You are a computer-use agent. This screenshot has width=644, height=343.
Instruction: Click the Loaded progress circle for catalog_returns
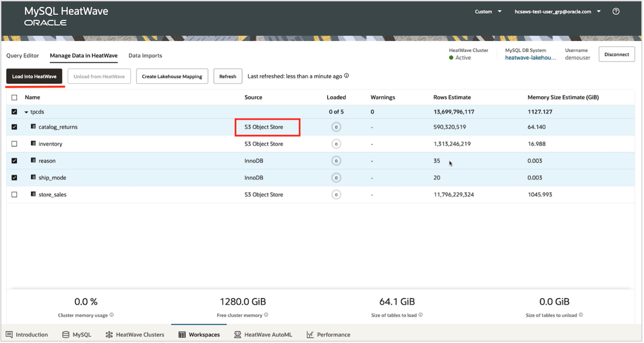336,127
